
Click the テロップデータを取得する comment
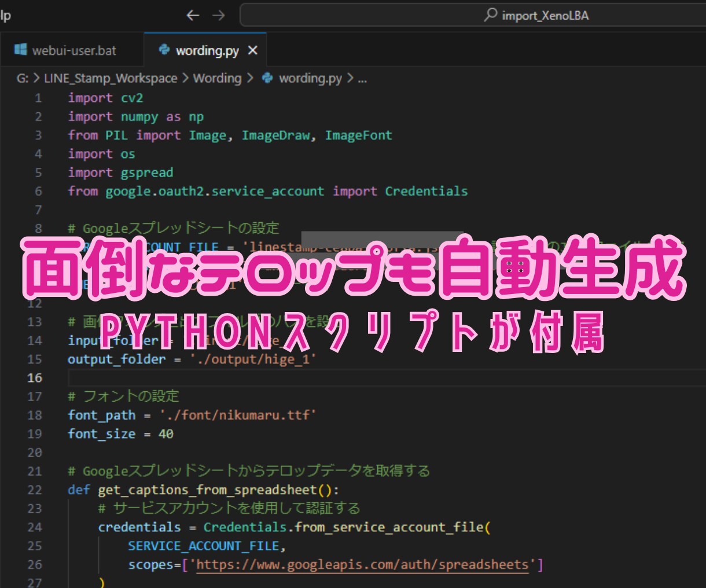coord(249,471)
